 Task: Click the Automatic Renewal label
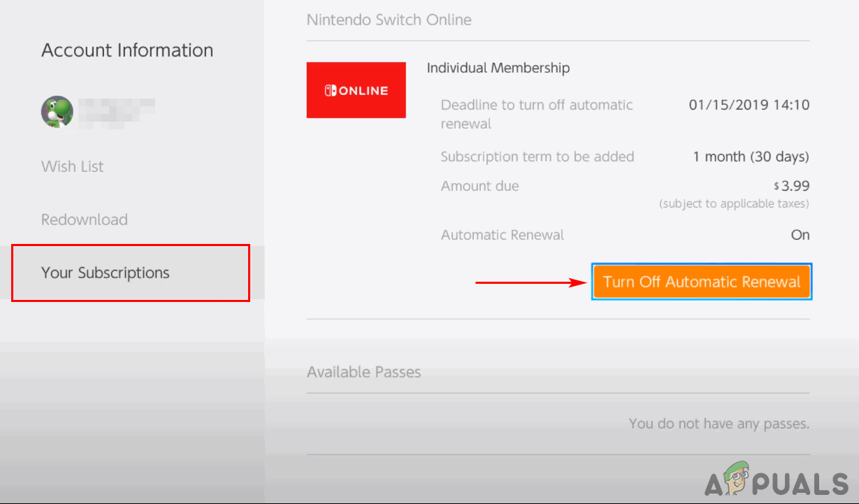point(502,235)
